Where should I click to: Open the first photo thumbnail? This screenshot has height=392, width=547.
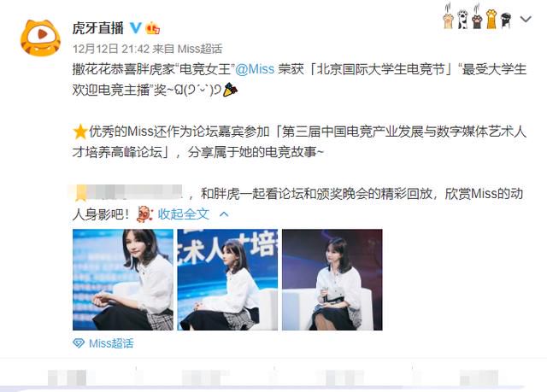123,279
